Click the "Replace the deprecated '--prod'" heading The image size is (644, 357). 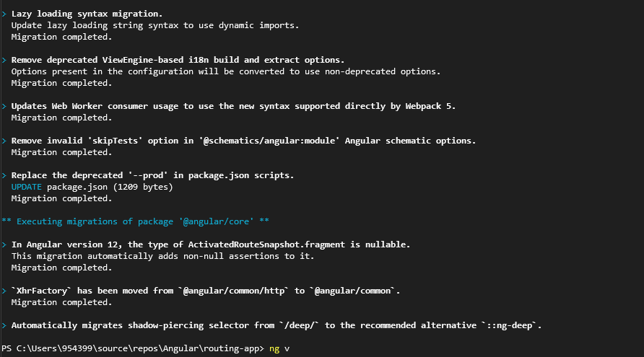153,175
